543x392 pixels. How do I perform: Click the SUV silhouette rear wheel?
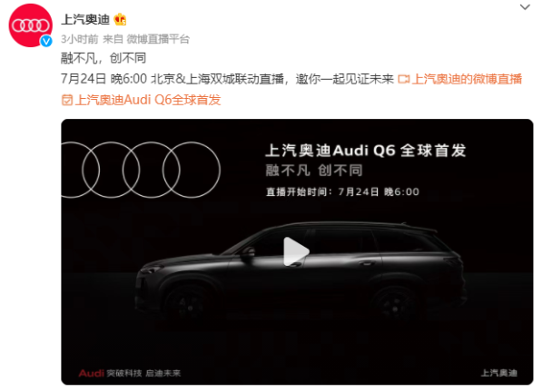[x=395, y=305]
